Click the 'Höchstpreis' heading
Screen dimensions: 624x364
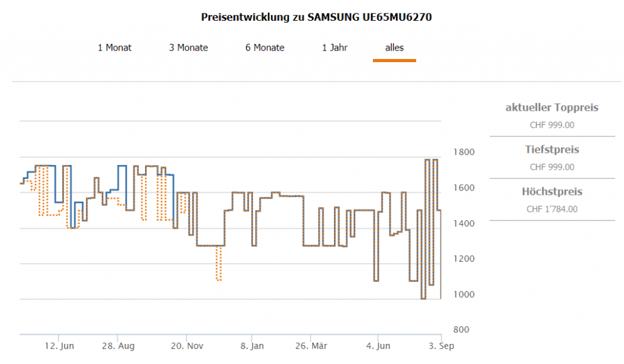coord(551,192)
